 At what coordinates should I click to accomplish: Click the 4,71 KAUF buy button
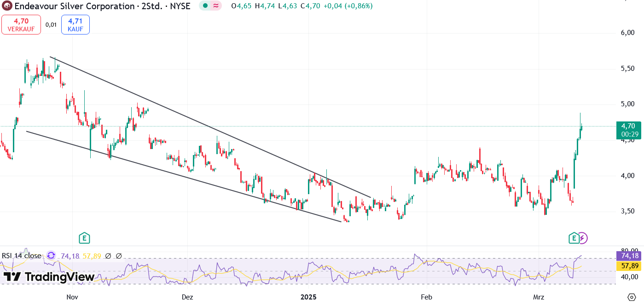point(75,24)
